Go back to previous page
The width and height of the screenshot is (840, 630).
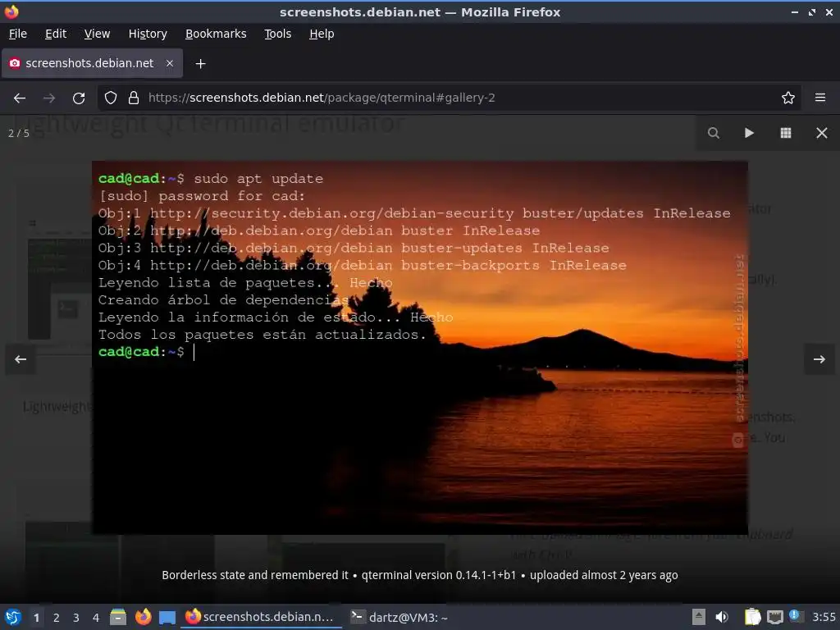[20, 98]
